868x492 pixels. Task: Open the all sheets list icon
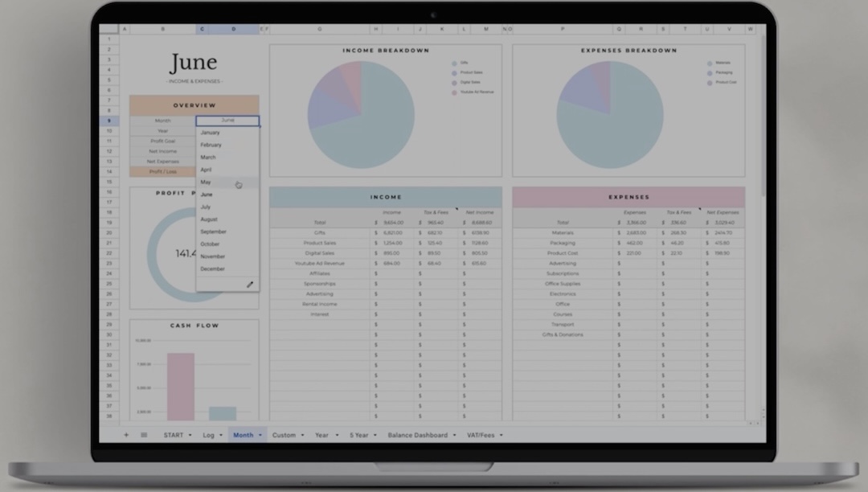pyautogui.click(x=144, y=435)
